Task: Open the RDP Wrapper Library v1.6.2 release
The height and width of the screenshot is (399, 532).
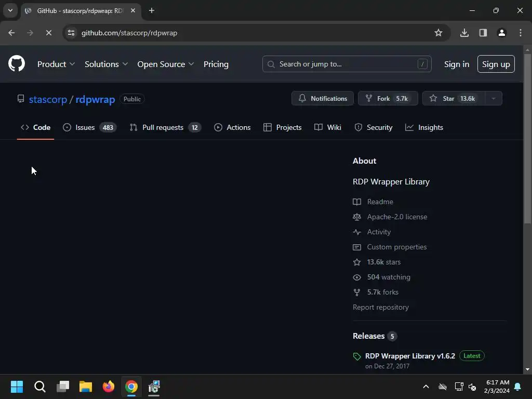Action: pos(410,356)
